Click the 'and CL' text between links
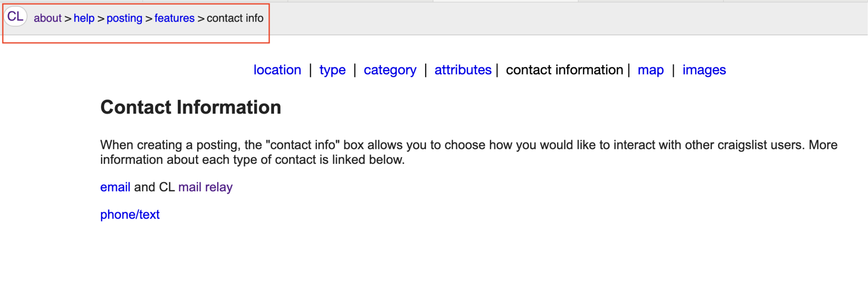868x297 pixels. (154, 187)
